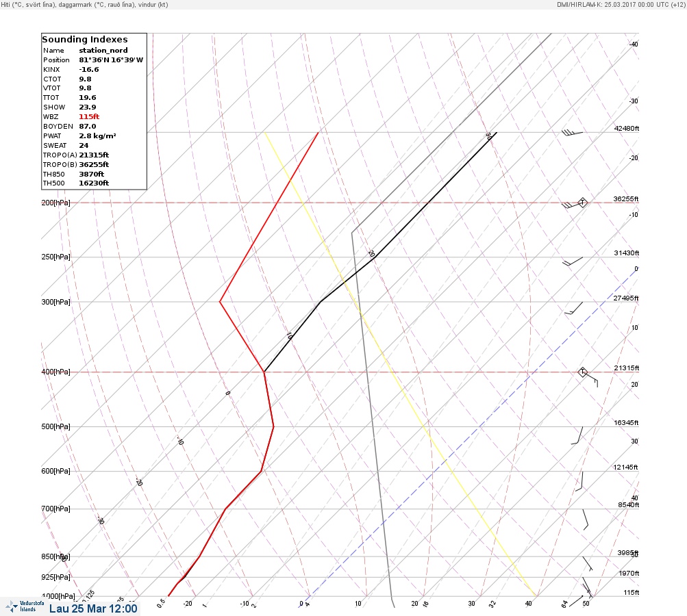Click the 700[hPa] pressure label
687x616 pixels.
coord(55,509)
